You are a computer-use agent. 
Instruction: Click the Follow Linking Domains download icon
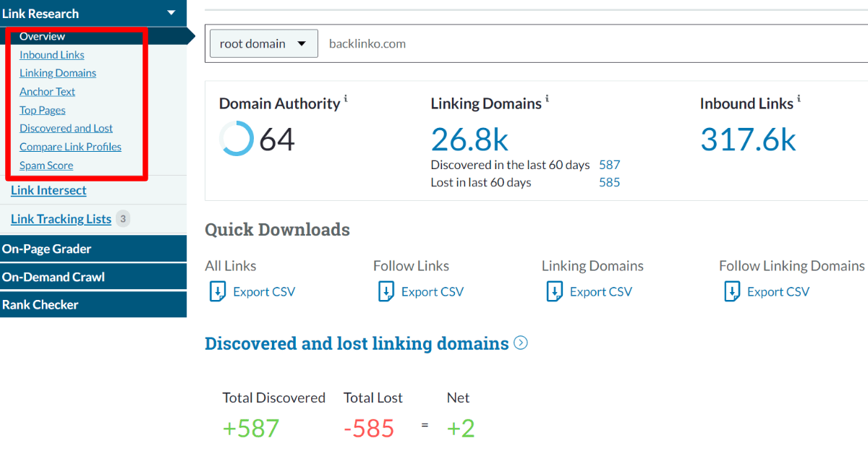[733, 291]
